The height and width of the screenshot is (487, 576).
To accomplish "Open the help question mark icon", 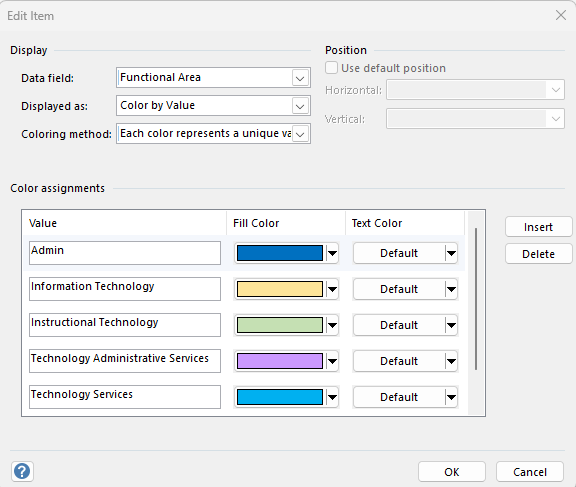I will pyautogui.click(x=22, y=471).
